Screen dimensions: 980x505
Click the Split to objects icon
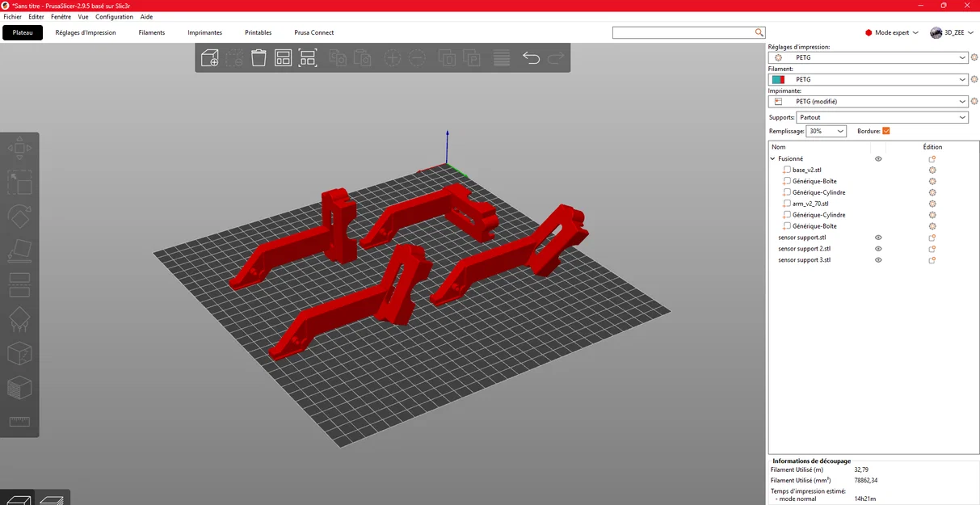click(447, 57)
